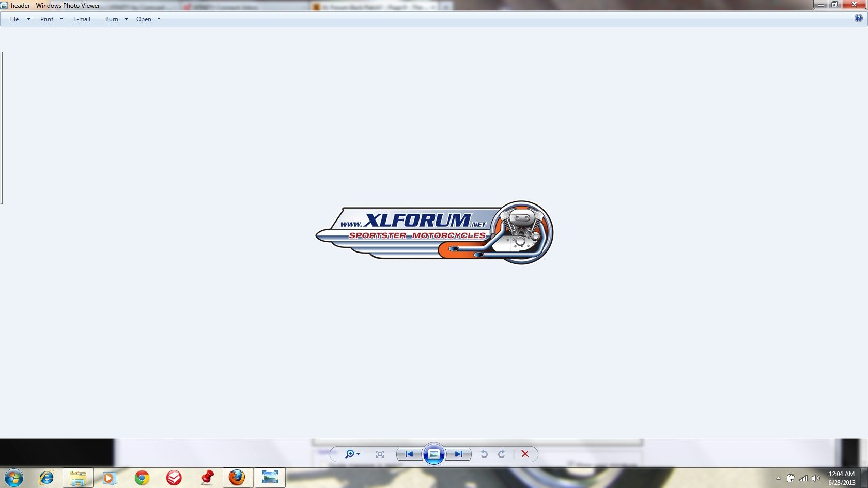Click the XLFORUM header image
The image size is (868, 488).
[x=434, y=232]
